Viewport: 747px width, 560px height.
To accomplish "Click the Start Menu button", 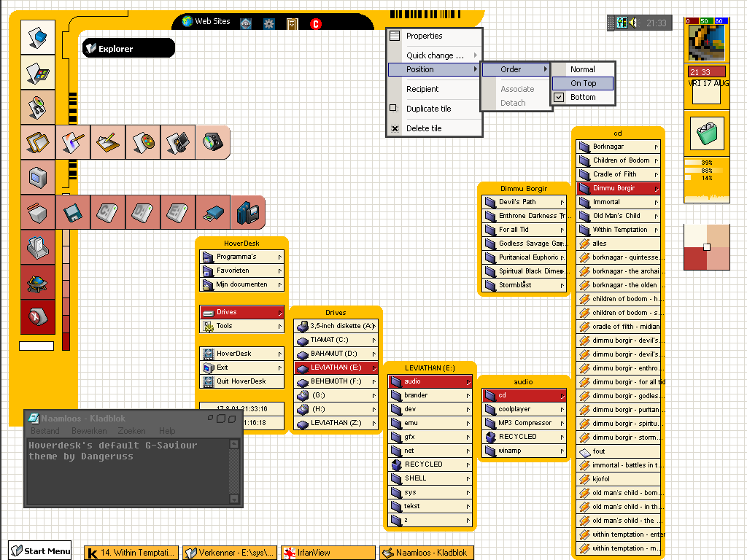I will 40,551.
